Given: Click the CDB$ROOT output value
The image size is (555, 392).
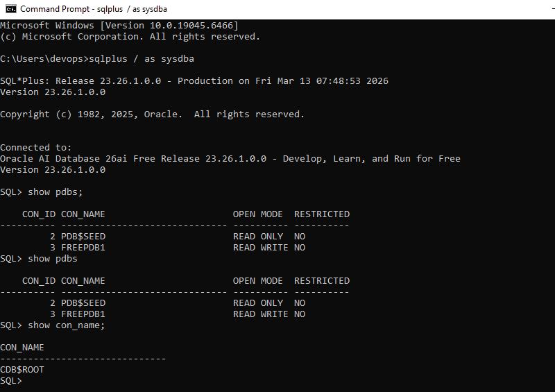Looking at the screenshot, I should (x=22, y=370).
